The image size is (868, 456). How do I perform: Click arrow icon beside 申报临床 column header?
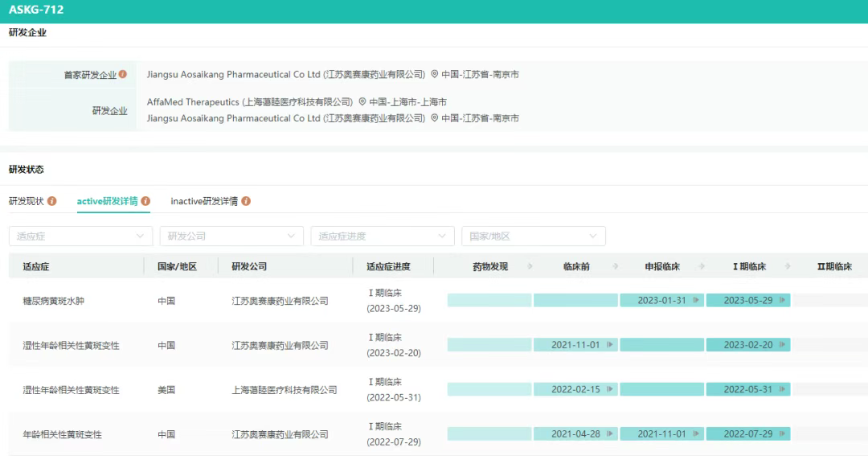[701, 266]
